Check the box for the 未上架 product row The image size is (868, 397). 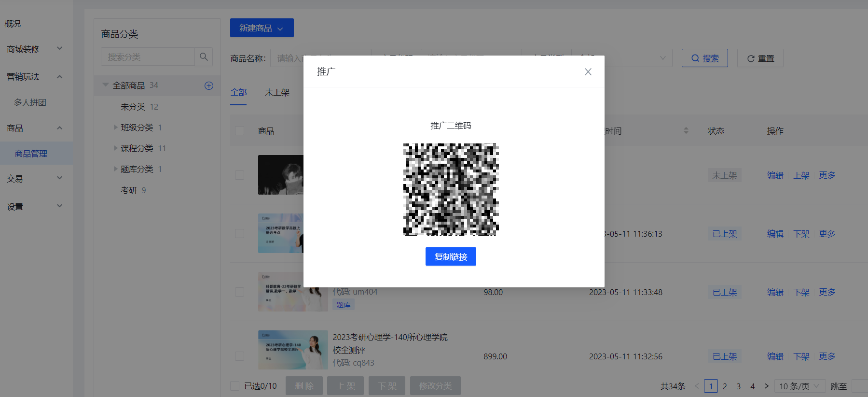tap(239, 175)
